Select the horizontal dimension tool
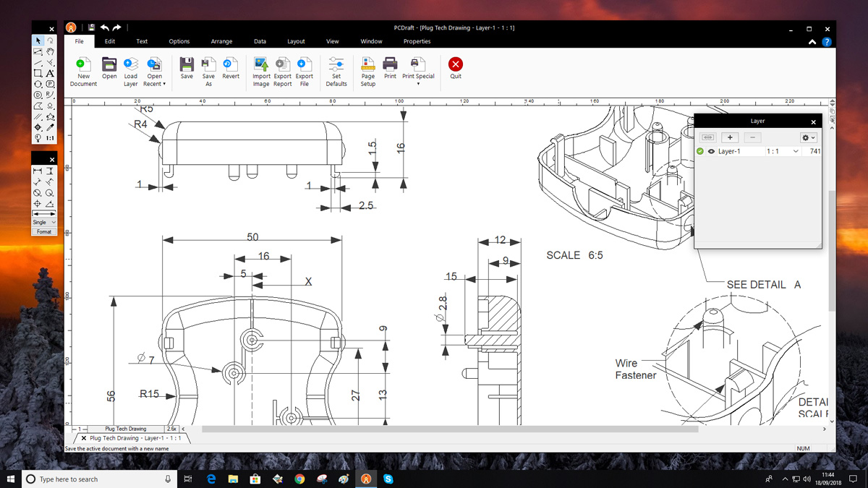The height and width of the screenshot is (488, 868). (37, 171)
